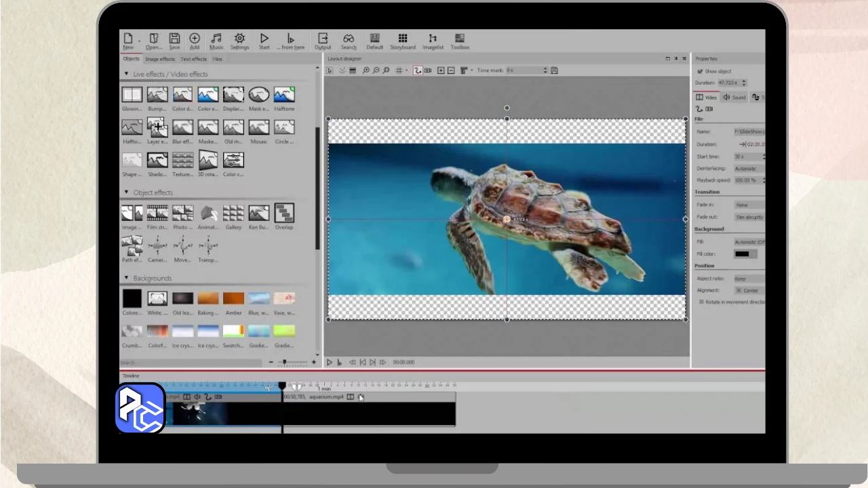This screenshot has height=488, width=868.
Task: Collapse the Live effects / Video effects section
Action: point(126,74)
